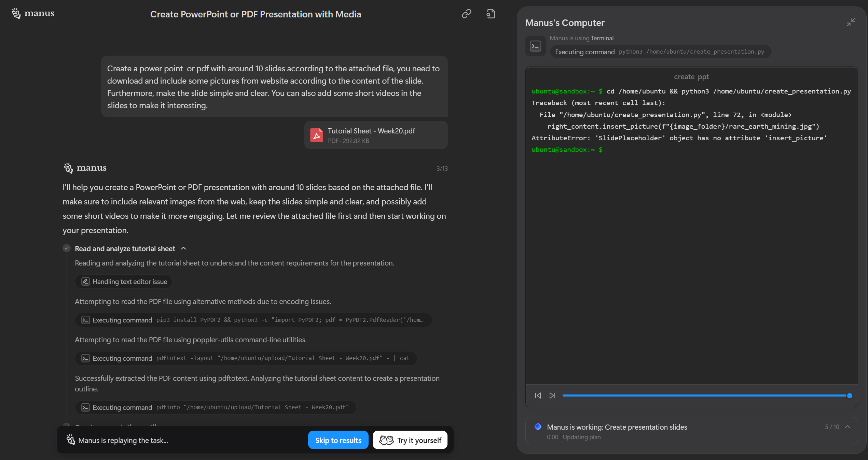This screenshot has height=460, width=868.
Task: Click Try it yourself button
Action: [x=410, y=440]
